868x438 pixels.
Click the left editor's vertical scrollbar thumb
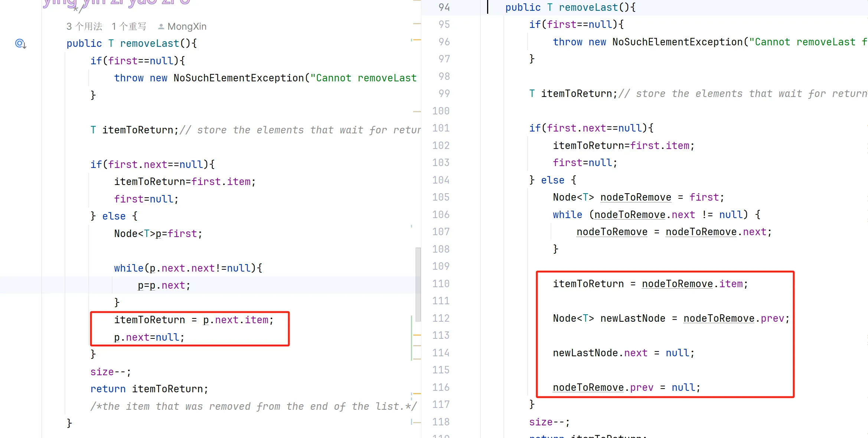click(x=418, y=284)
